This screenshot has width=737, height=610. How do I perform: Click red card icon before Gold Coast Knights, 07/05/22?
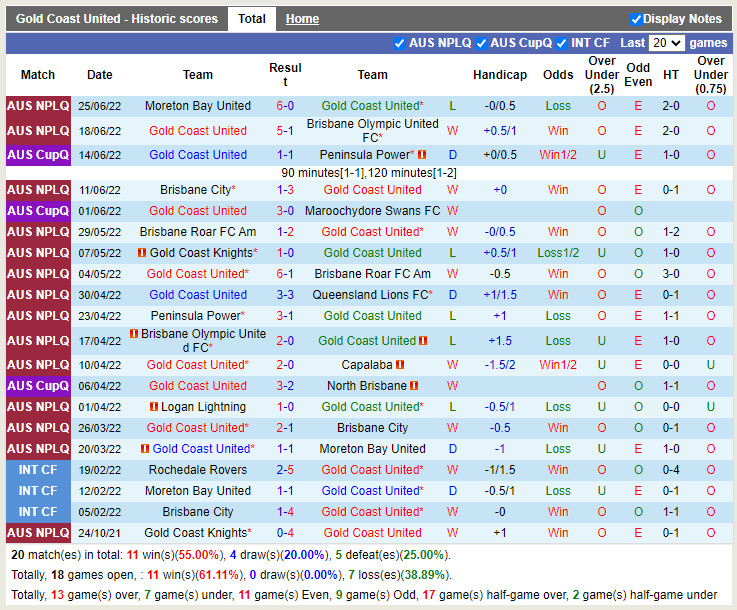click(x=142, y=253)
